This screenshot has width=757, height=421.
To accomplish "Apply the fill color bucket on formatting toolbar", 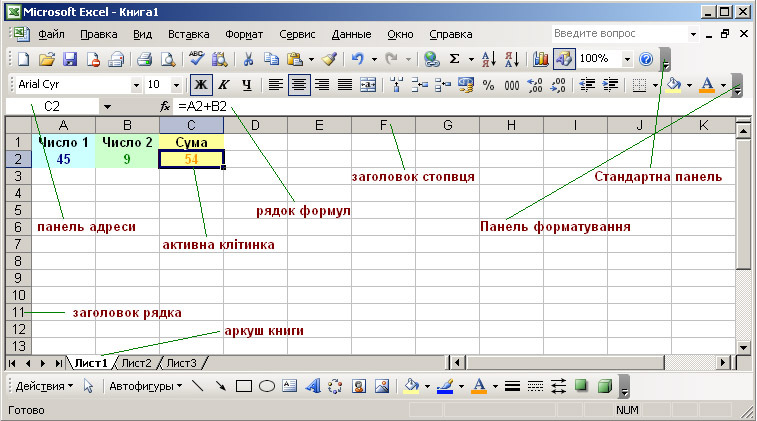I will (x=673, y=85).
